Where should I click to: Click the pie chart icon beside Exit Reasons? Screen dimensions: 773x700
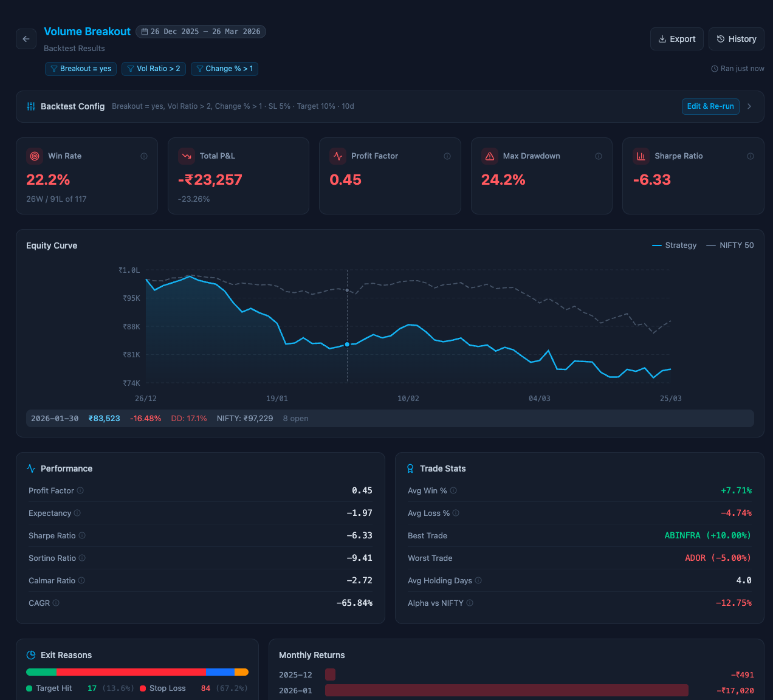pyautogui.click(x=30, y=655)
